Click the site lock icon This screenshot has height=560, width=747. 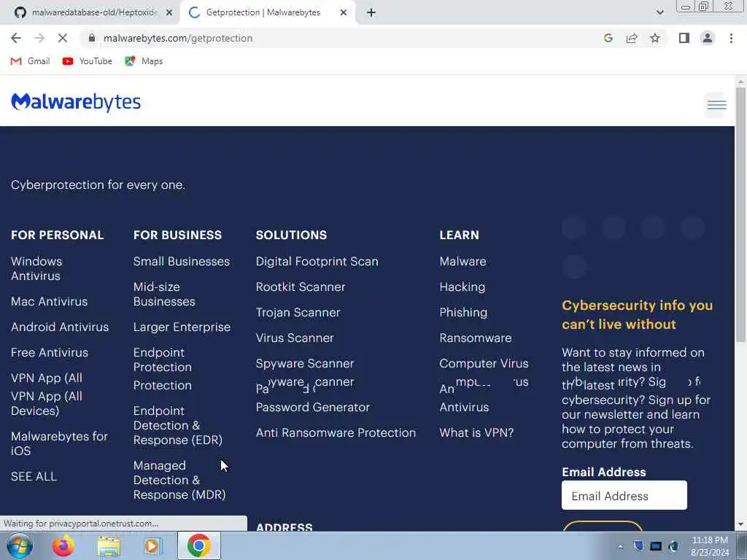pyautogui.click(x=91, y=38)
